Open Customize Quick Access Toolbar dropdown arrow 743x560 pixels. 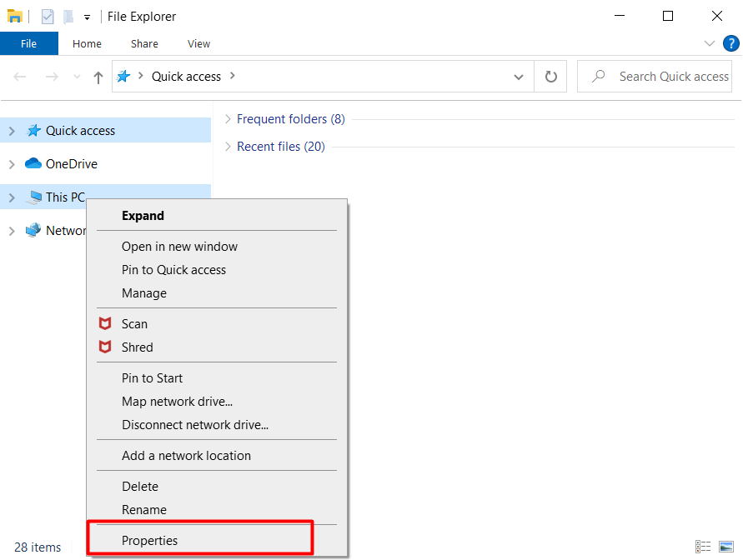(87, 18)
